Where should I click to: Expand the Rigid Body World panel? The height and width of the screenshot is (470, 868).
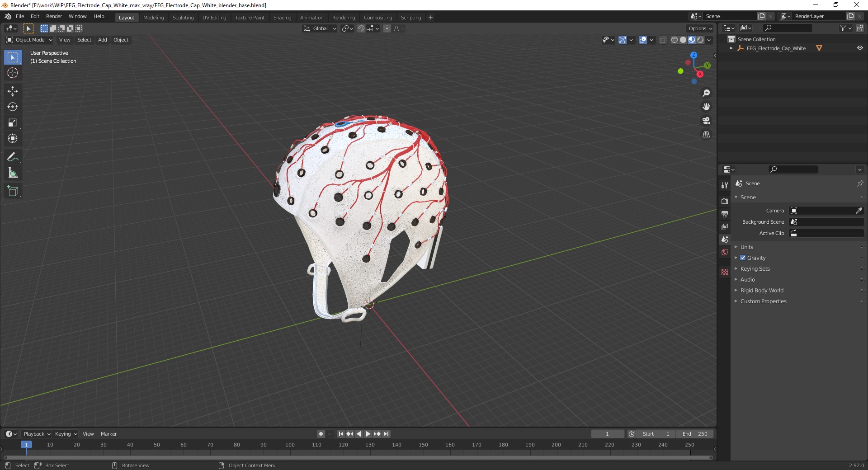(762, 290)
